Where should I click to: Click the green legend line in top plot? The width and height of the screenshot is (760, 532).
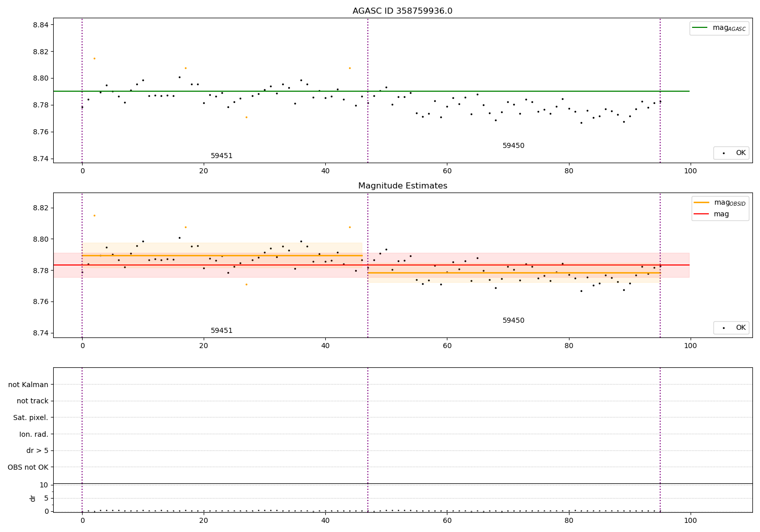(x=701, y=28)
